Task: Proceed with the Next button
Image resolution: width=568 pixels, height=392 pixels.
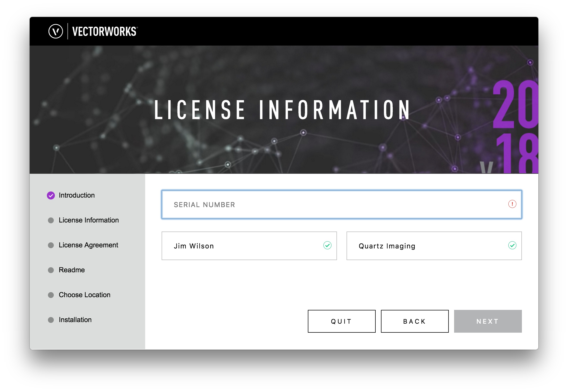Action: coord(488,321)
